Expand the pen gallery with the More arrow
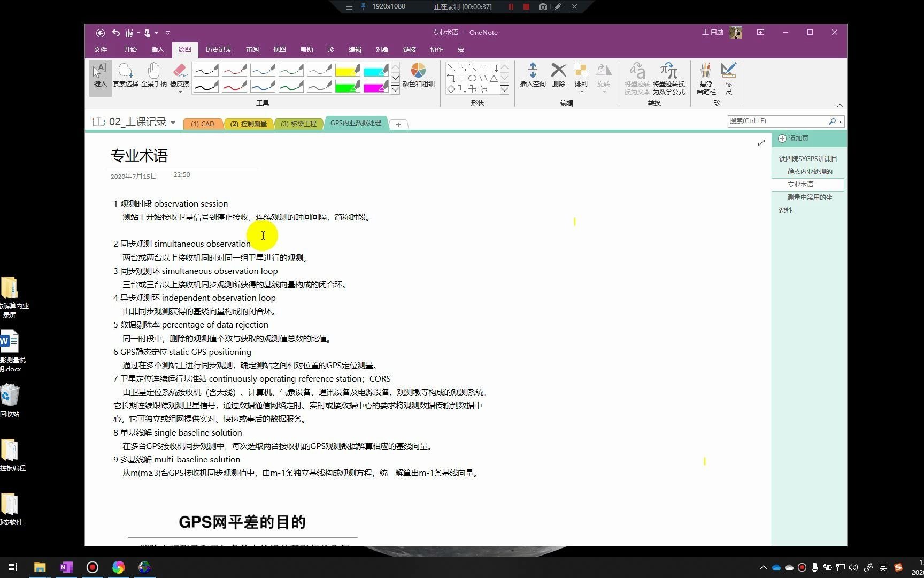This screenshot has width=924, height=578. pos(395,89)
